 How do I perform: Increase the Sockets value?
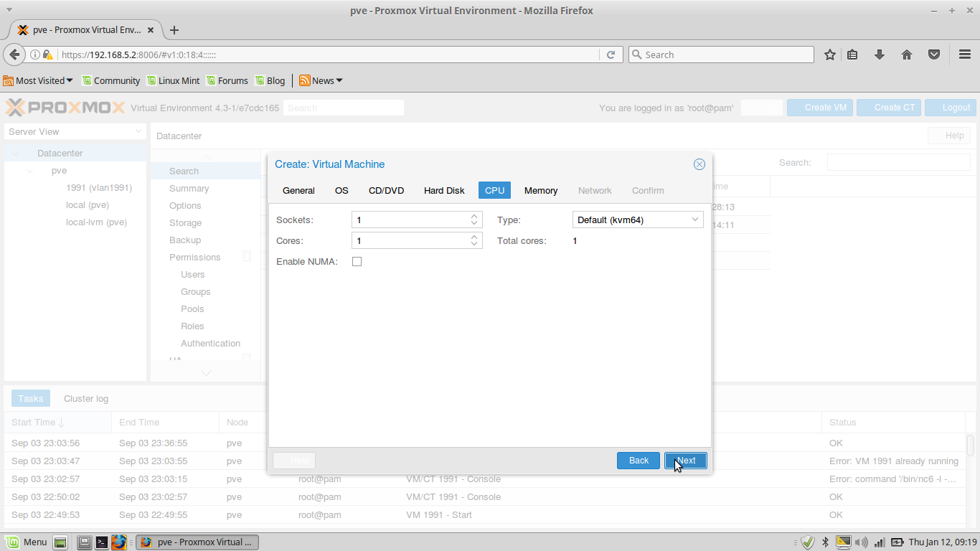click(x=474, y=216)
